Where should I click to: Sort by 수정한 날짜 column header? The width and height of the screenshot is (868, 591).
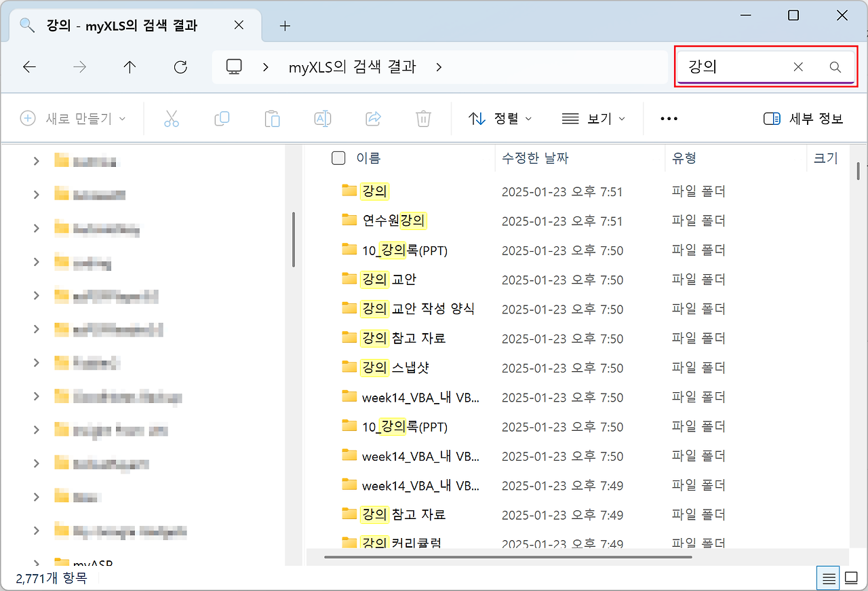(x=535, y=158)
